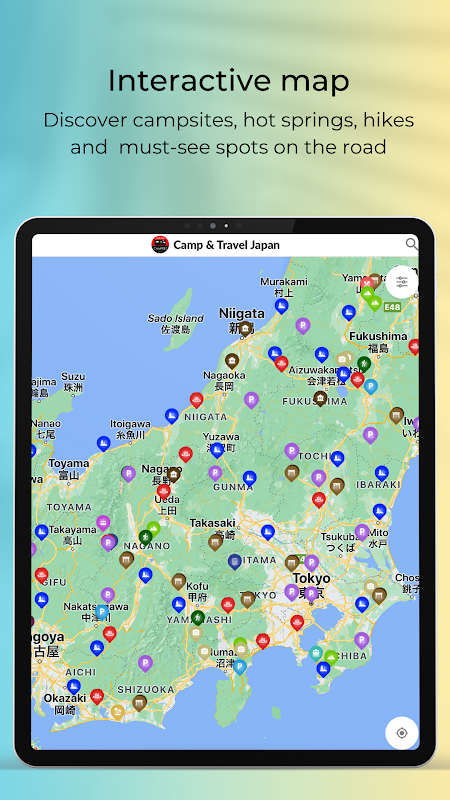Select brown torii marker west of Iwaki
The width and height of the screenshot is (450, 800).
pyautogui.click(x=397, y=415)
